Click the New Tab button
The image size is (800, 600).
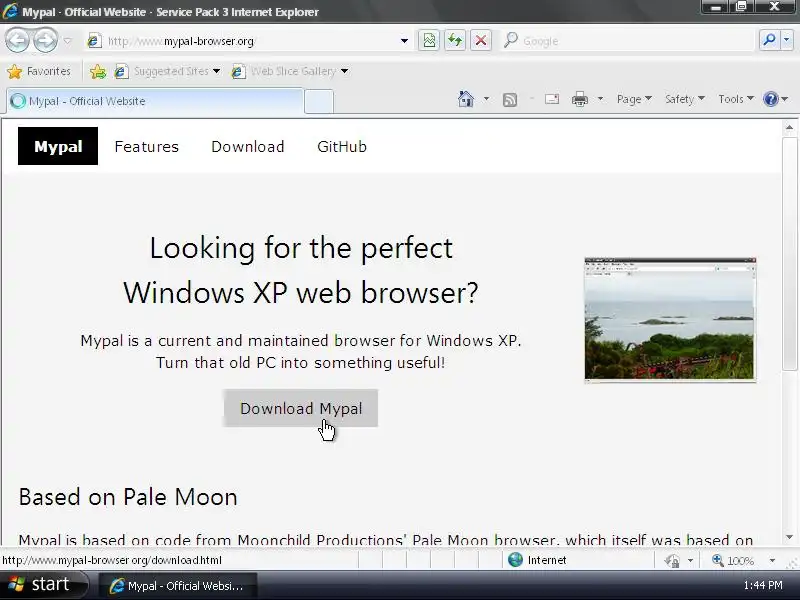[319, 102]
